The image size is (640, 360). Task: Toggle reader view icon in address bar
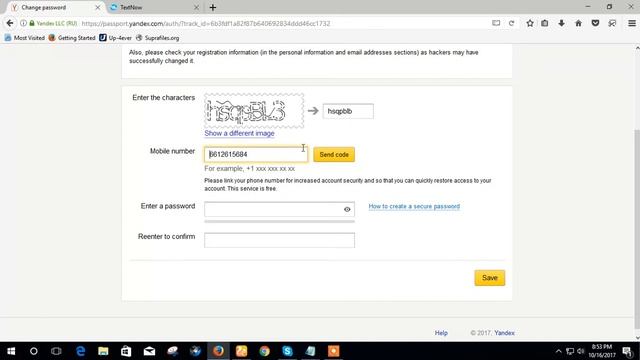point(496,23)
